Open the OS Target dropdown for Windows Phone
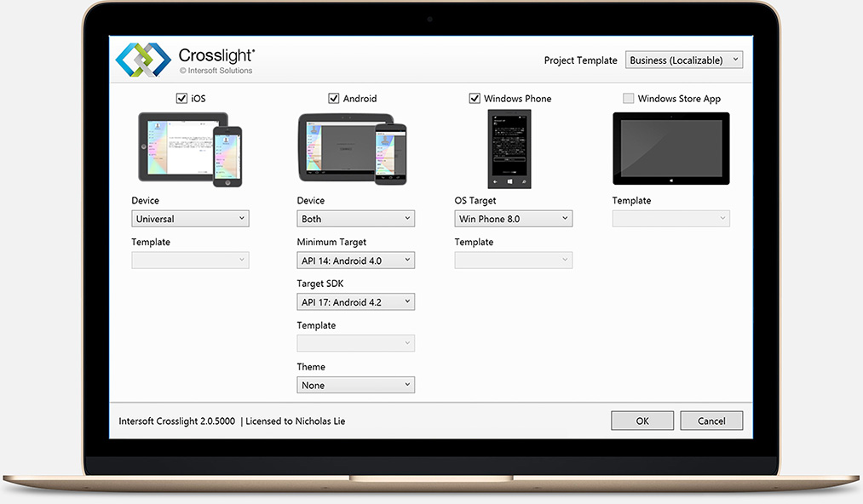This screenshot has height=504, width=863. 513,218
